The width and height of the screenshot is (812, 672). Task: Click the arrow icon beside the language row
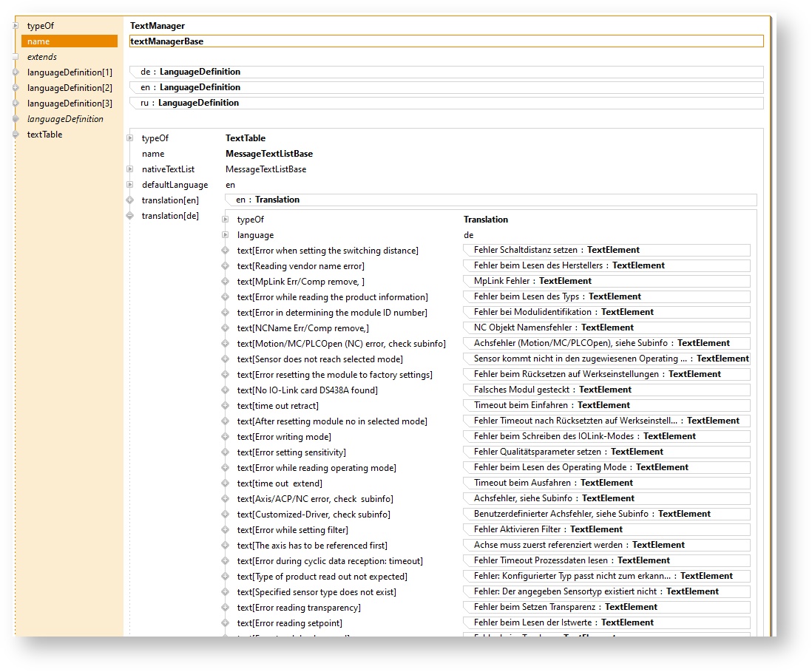coord(225,235)
